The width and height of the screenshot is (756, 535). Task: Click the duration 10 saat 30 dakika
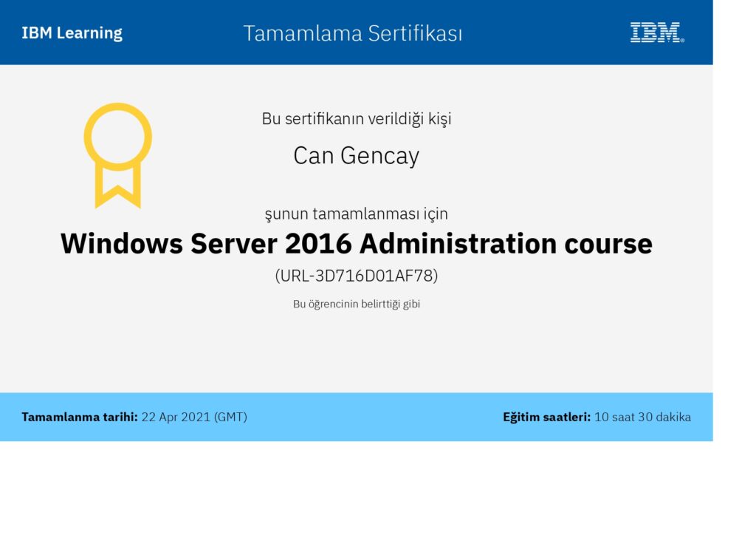pyautogui.click(x=643, y=417)
